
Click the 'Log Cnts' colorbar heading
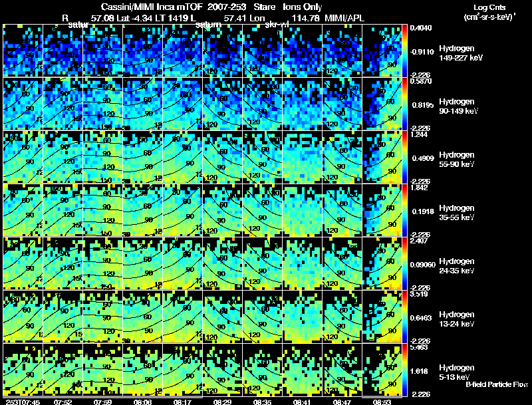(x=489, y=7)
